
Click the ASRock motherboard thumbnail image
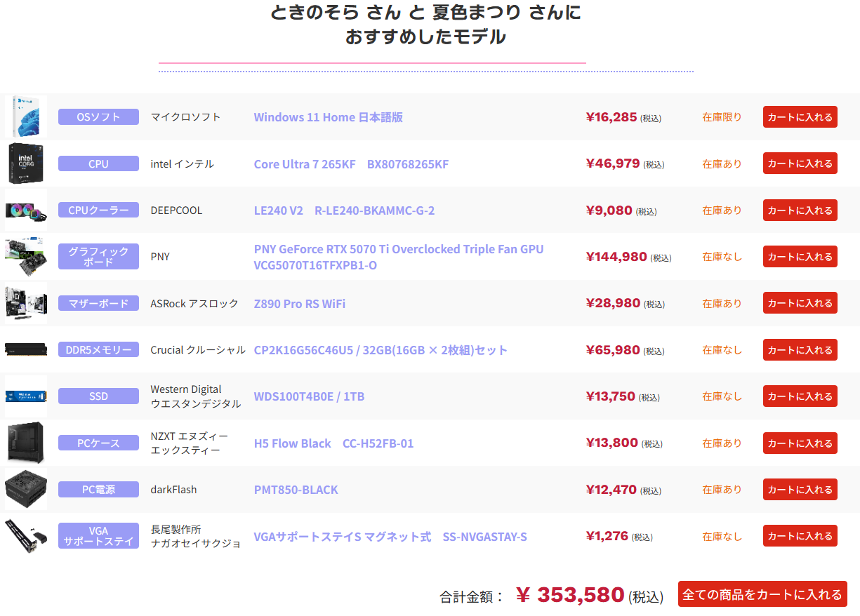point(26,303)
